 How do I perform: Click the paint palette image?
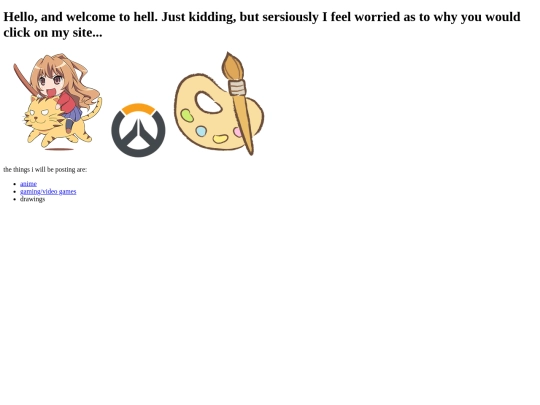pos(219,104)
